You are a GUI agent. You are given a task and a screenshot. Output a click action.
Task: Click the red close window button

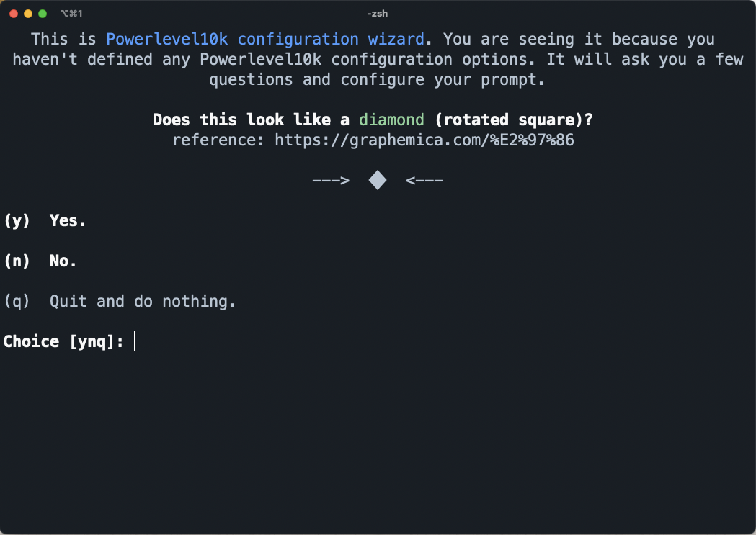14,14
